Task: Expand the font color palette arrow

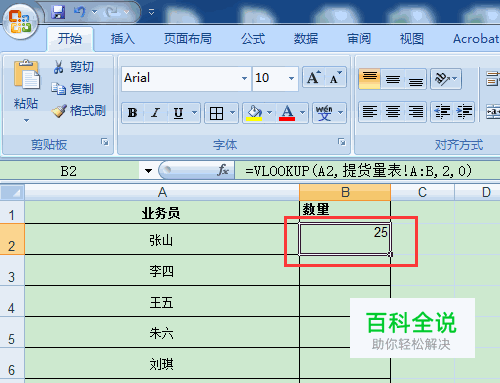Action: (303, 113)
